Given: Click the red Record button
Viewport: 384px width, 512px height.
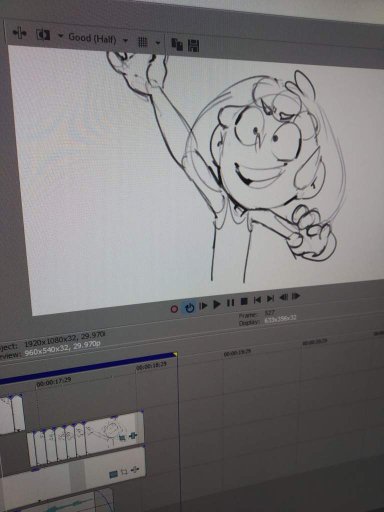Looking at the screenshot, I should click(x=174, y=309).
